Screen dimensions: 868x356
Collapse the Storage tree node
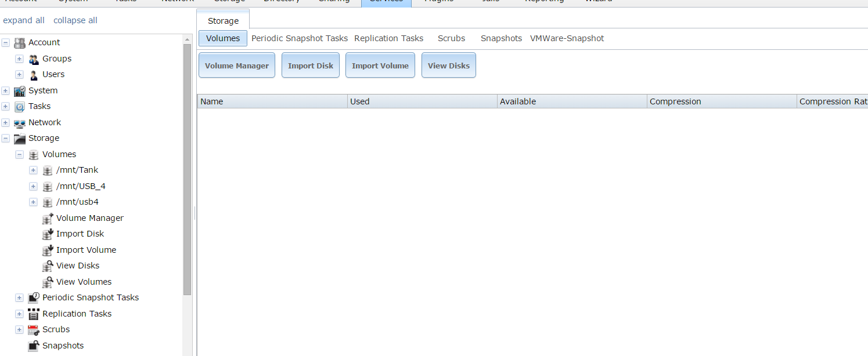6,139
